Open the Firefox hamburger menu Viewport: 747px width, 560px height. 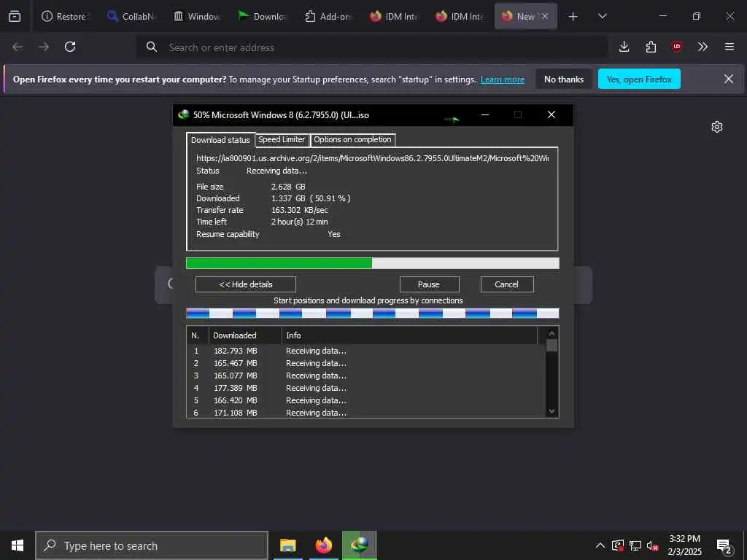(x=729, y=47)
